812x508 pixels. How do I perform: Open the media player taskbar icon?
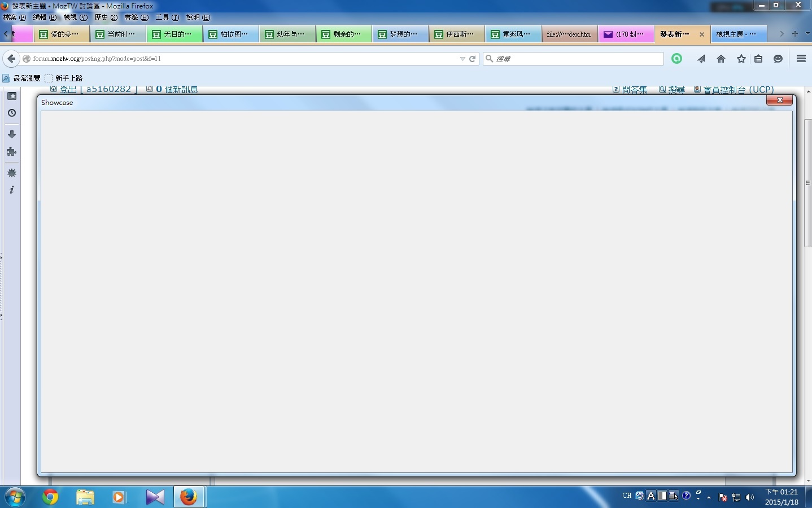point(119,497)
